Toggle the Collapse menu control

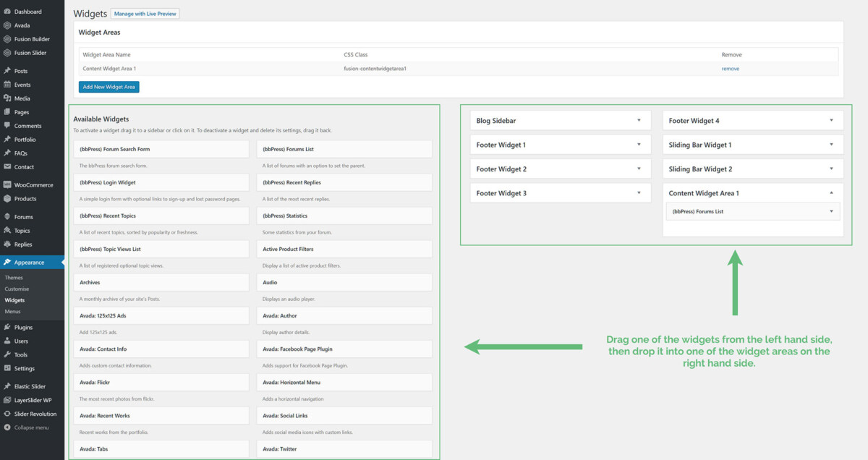[x=7, y=427]
